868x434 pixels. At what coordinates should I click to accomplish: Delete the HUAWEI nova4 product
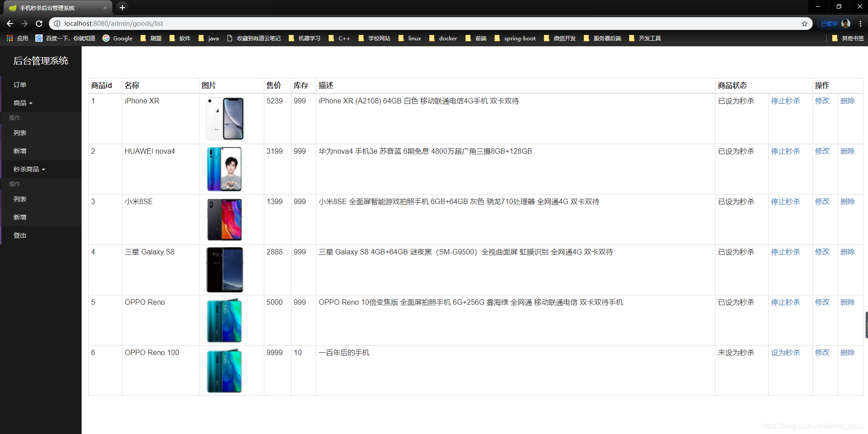coord(848,151)
